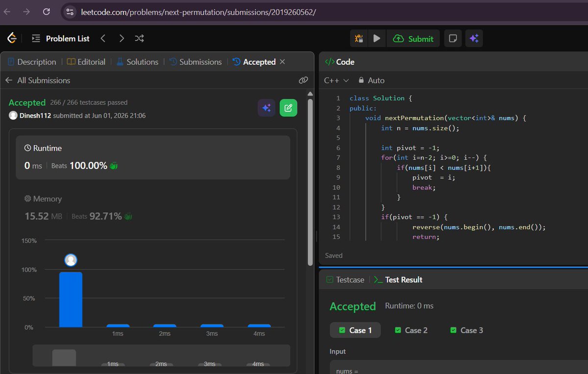Screen dimensions: 588x374
Task: Copy submission link icon
Action: pyautogui.click(x=303, y=80)
